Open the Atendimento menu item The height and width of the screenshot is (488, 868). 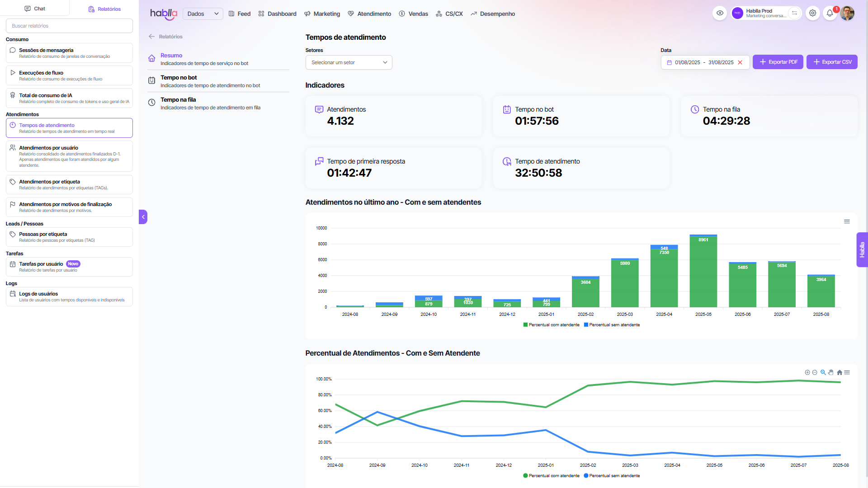coord(369,14)
